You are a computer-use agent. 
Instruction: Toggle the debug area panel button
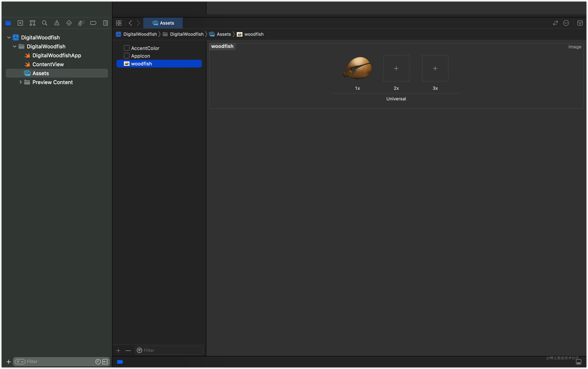pyautogui.click(x=579, y=362)
